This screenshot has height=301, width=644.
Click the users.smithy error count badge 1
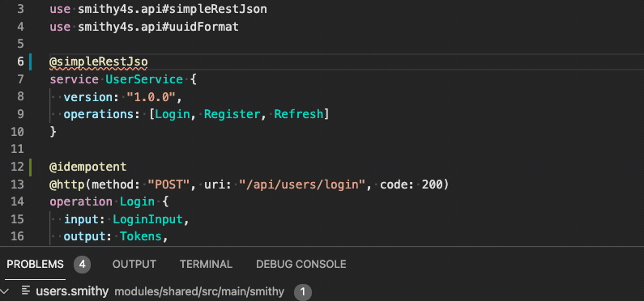pos(303,292)
